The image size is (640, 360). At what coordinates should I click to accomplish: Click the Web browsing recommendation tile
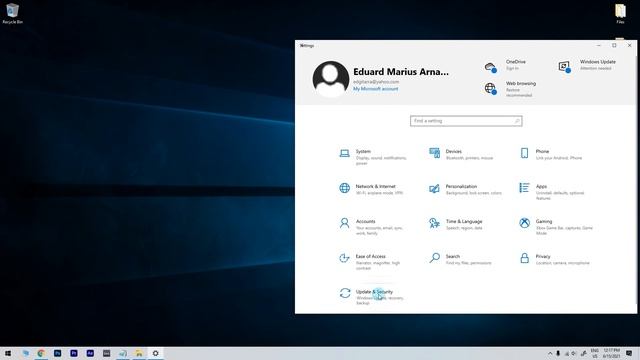[510, 89]
